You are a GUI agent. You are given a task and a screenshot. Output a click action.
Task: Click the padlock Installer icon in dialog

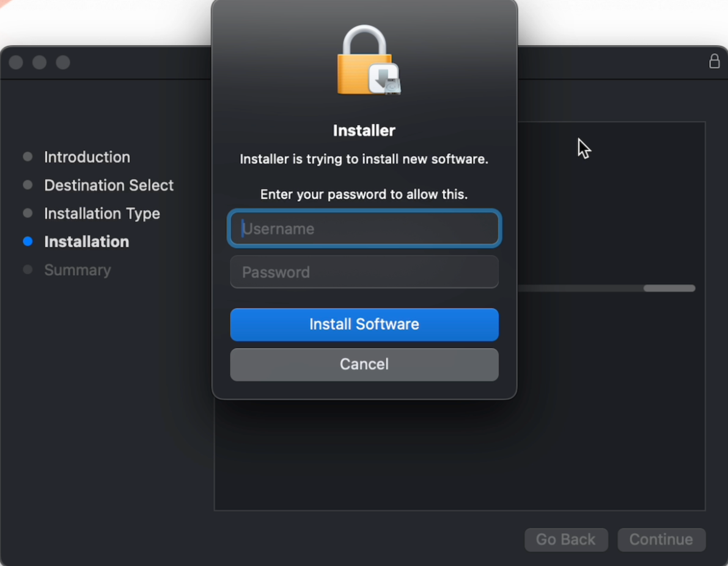[x=369, y=60]
